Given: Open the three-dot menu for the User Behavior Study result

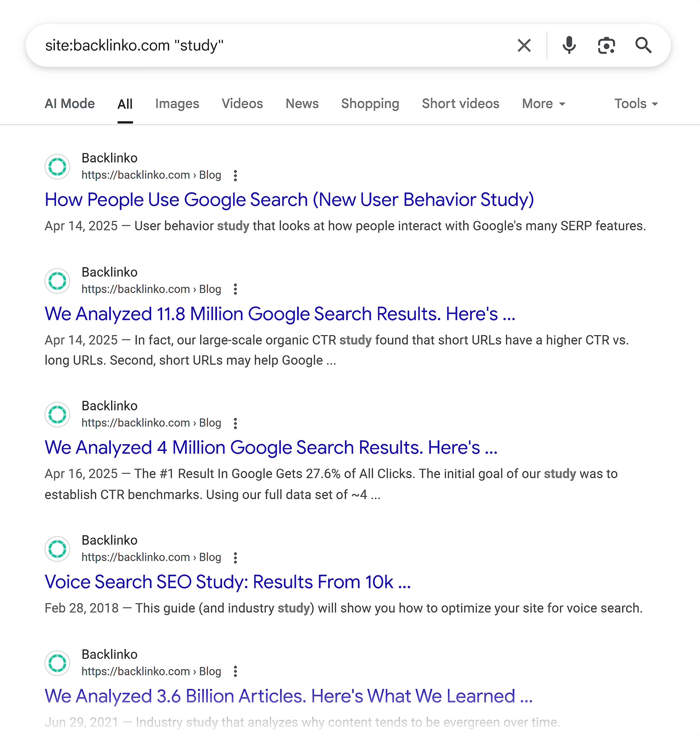Looking at the screenshot, I should coord(235,175).
